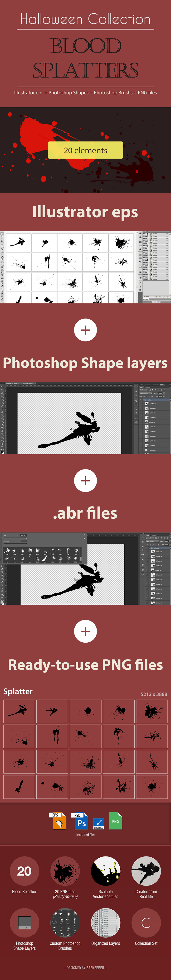The height and width of the screenshot is (980, 171).
Task: Click the Designed by Beekeeper credit text
Action: pos(85,967)
